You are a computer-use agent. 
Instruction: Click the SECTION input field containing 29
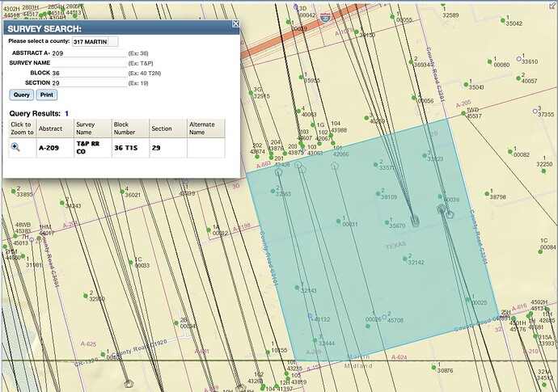[x=88, y=82]
